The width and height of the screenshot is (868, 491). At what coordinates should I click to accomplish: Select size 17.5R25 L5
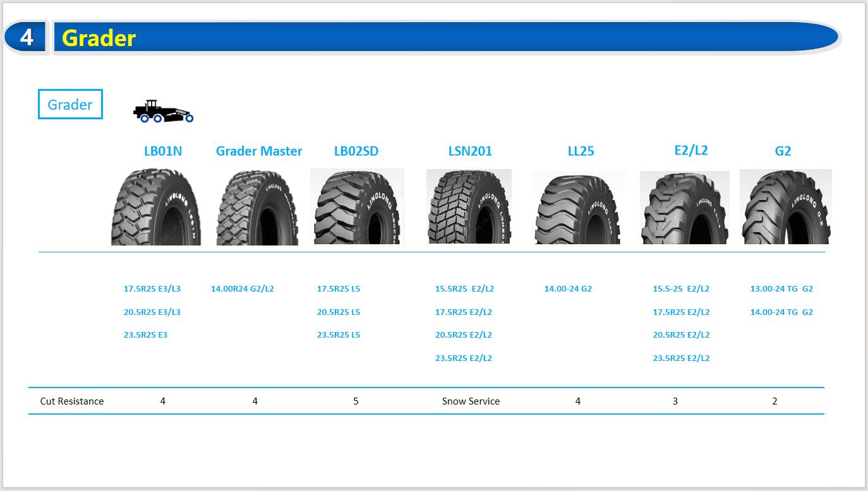(x=339, y=288)
